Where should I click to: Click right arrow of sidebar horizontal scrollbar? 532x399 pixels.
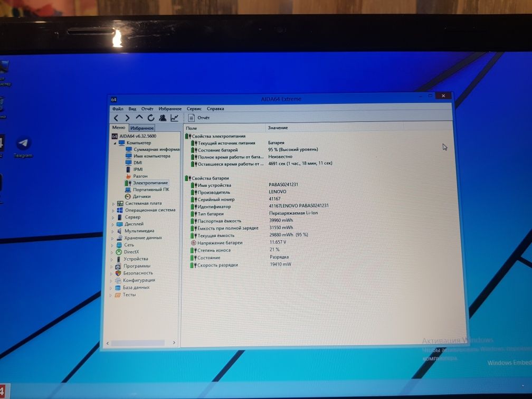174,343
